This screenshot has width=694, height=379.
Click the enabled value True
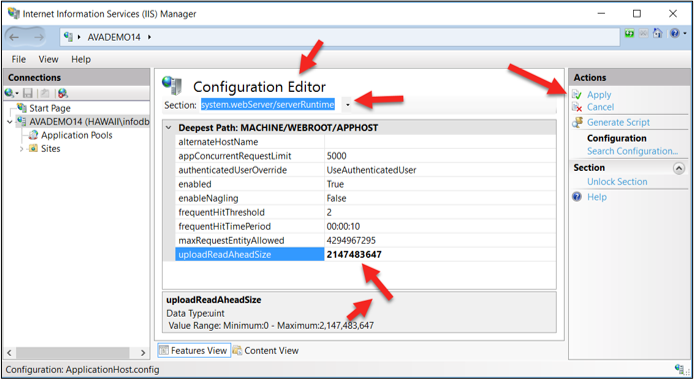pos(335,184)
